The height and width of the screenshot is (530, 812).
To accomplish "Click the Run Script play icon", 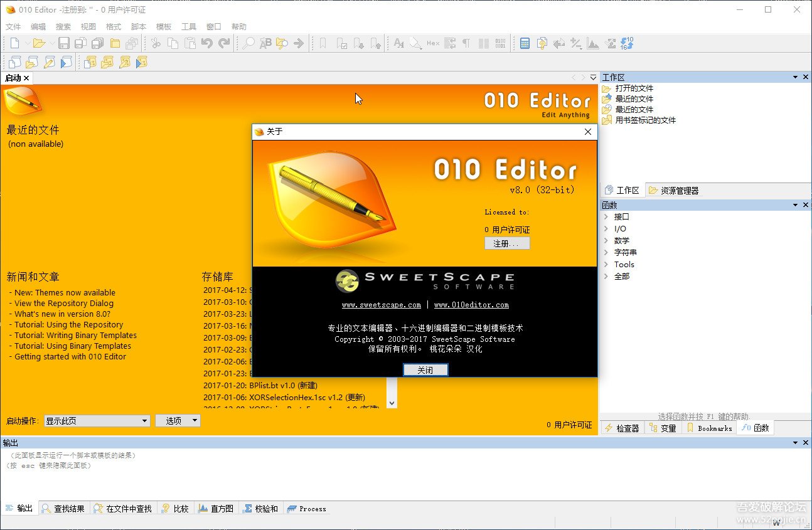I will [x=65, y=61].
